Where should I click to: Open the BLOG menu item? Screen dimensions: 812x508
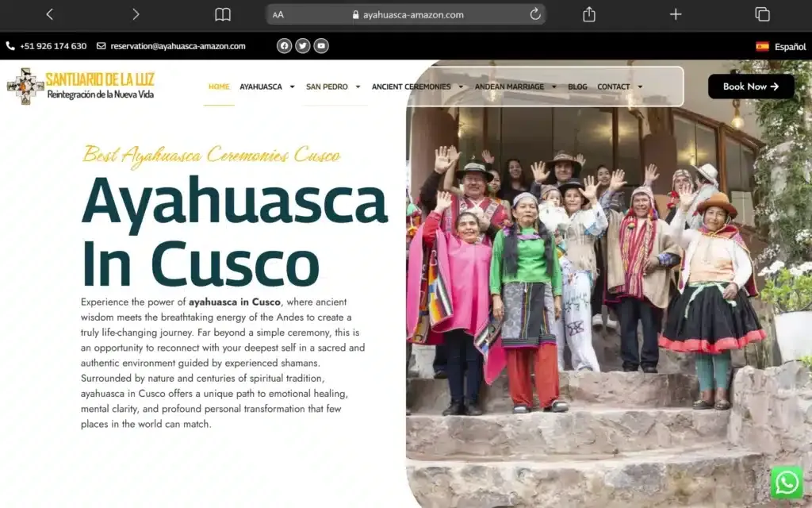pyautogui.click(x=577, y=87)
